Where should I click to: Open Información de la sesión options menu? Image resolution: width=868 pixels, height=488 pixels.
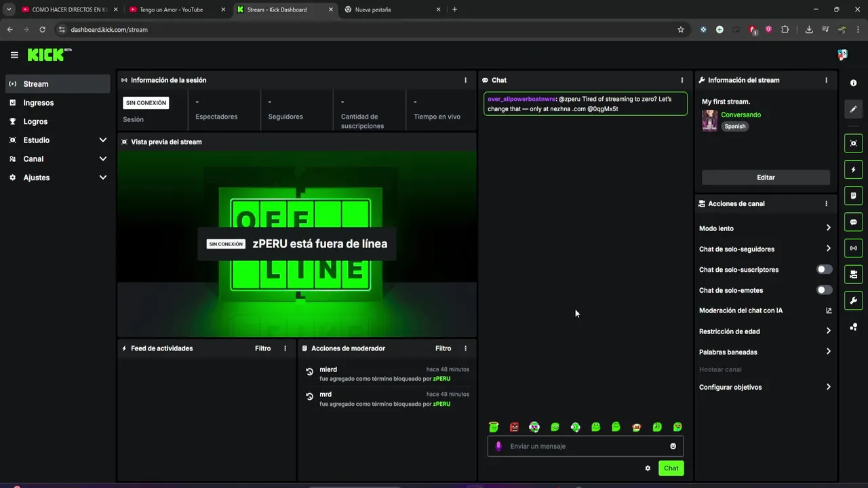click(x=465, y=80)
